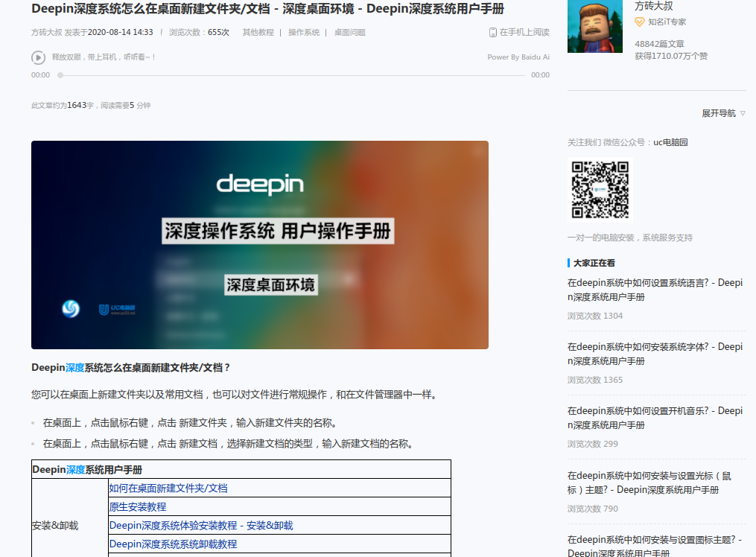
Task: Click the 安装&卸载 table cell
Action: [x=69, y=525]
